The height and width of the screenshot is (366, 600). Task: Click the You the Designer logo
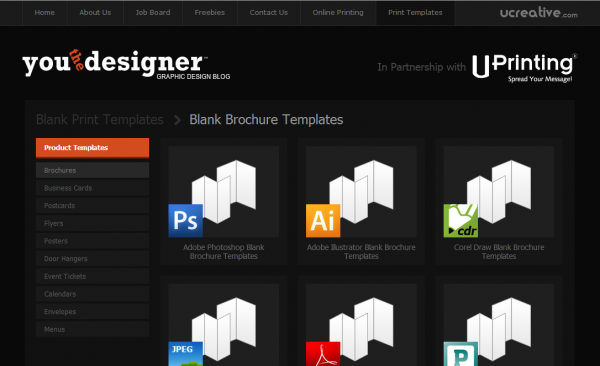pyautogui.click(x=126, y=64)
